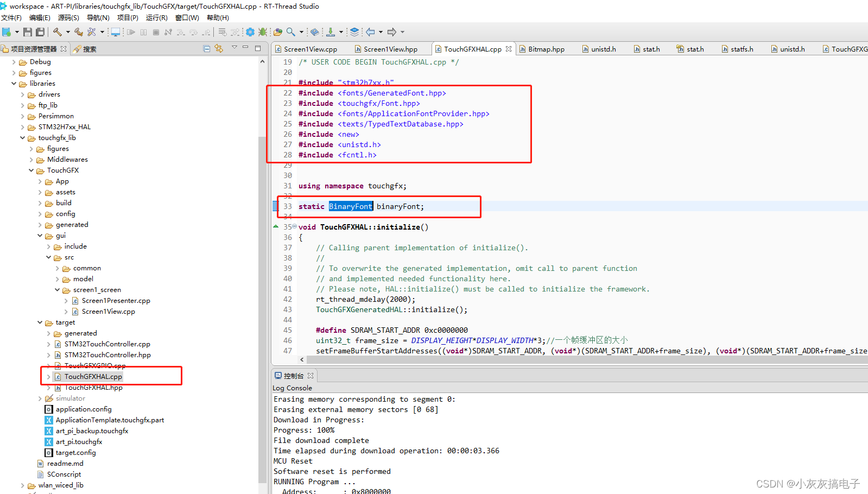Viewport: 868px width, 494px height.
Task: Select application.config in the project tree
Action: point(84,409)
